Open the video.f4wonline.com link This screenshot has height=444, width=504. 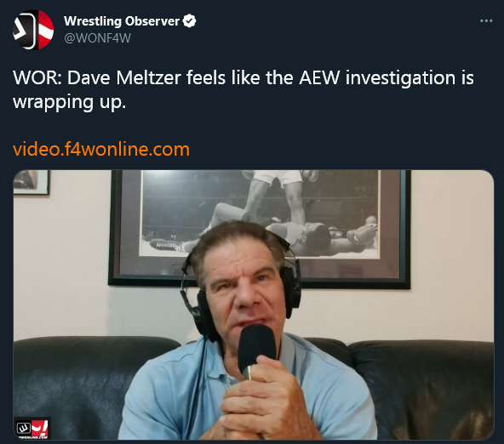101,150
